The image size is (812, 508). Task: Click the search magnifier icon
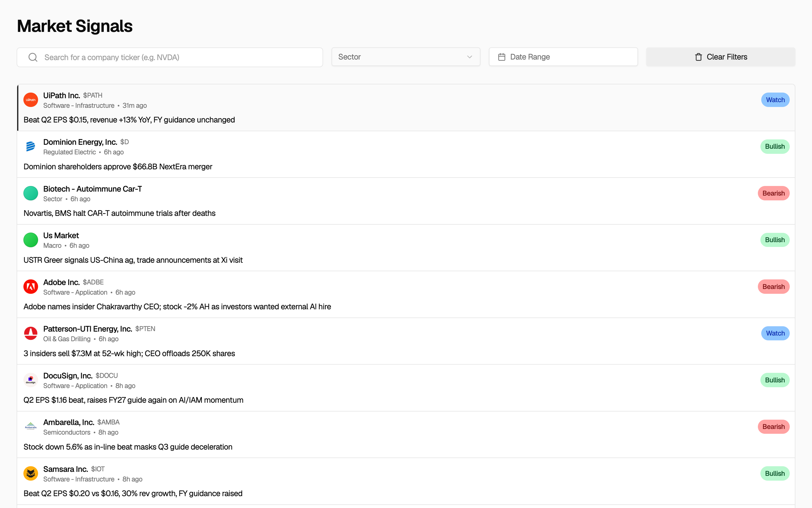pos(33,57)
